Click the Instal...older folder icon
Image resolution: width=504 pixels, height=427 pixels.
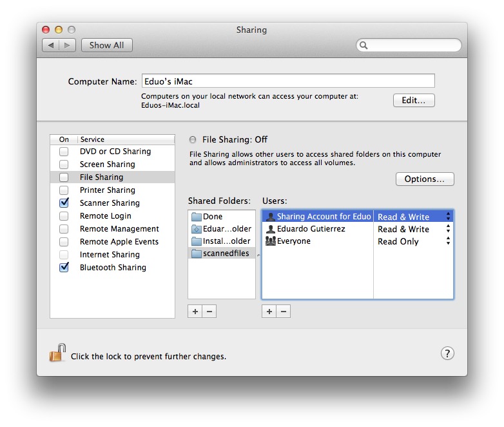coord(196,241)
